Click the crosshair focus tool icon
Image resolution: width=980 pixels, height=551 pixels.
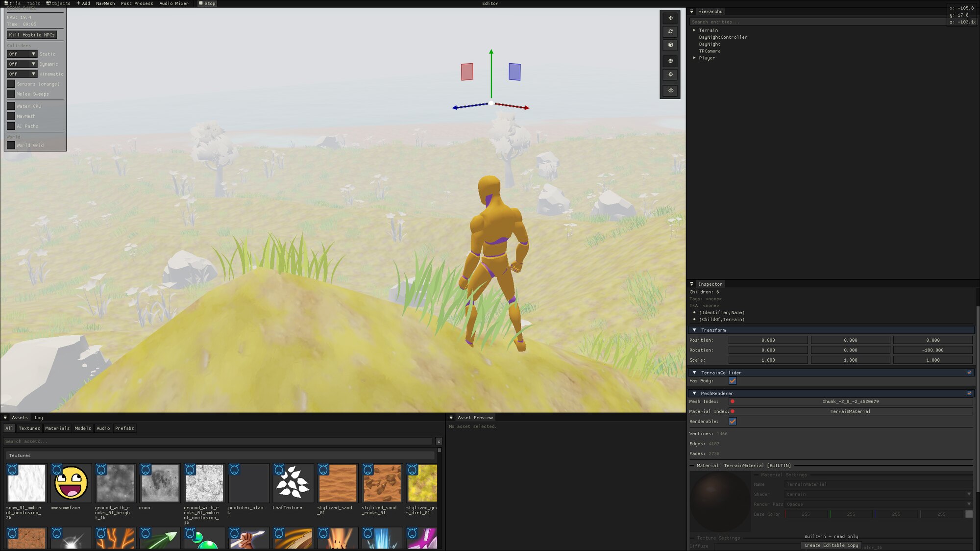tap(670, 75)
